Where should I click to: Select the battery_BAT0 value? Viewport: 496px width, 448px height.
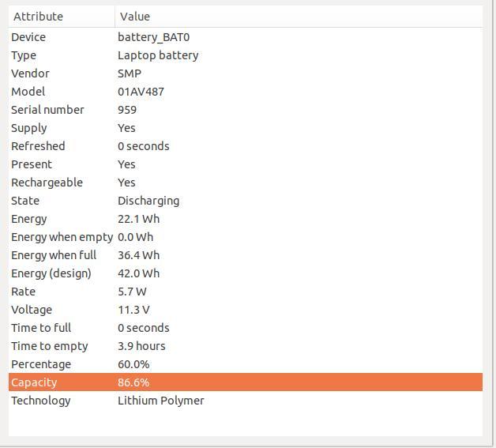point(154,37)
